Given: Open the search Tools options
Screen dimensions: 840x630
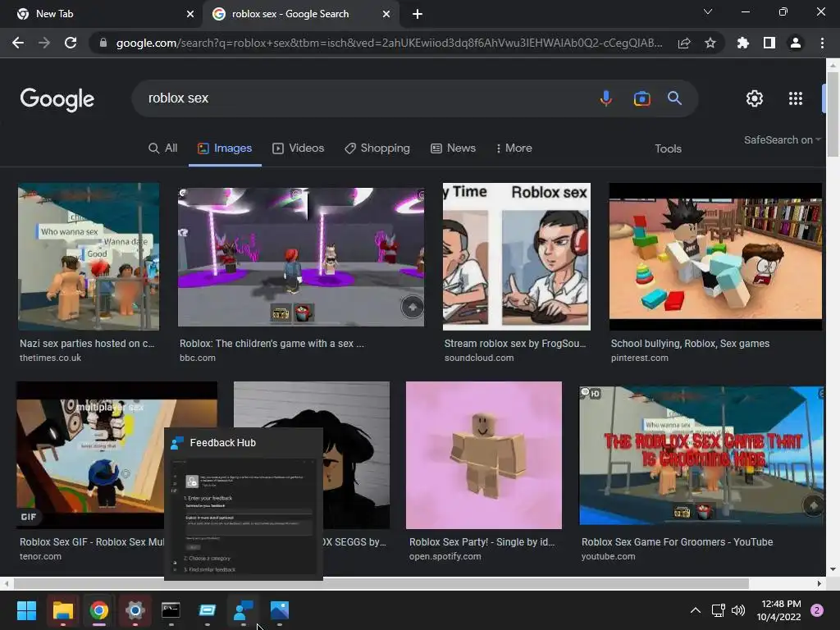Looking at the screenshot, I should (x=668, y=149).
